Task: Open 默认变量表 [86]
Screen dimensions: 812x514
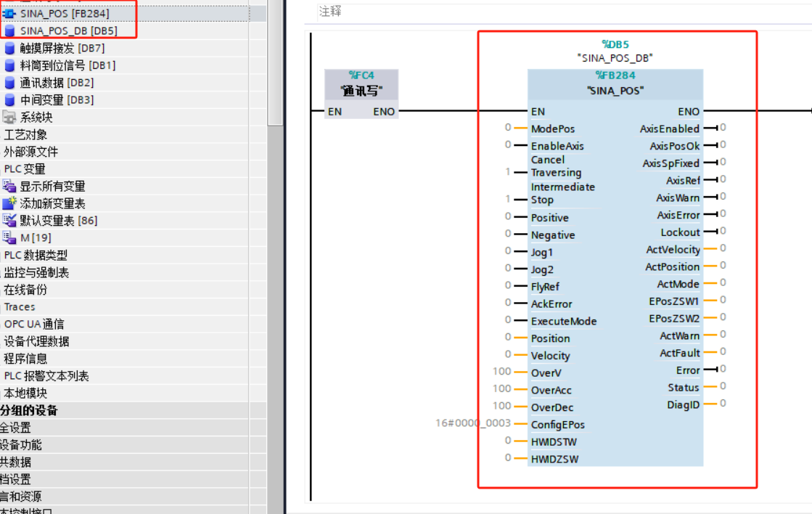Action: (x=59, y=220)
